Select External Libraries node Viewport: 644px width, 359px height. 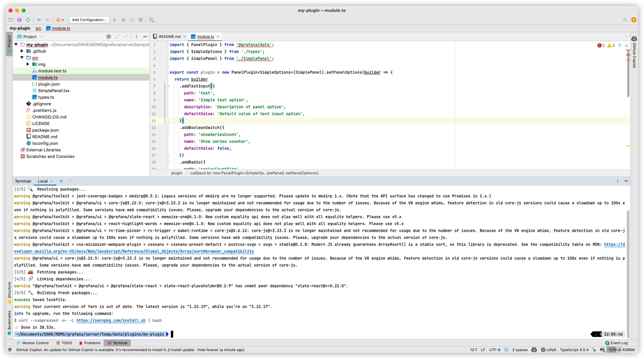[x=43, y=150]
